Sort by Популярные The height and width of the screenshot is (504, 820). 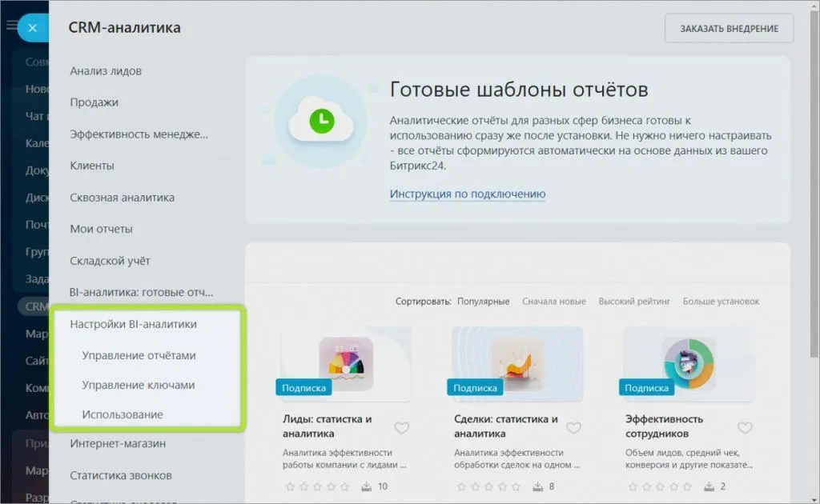point(483,302)
